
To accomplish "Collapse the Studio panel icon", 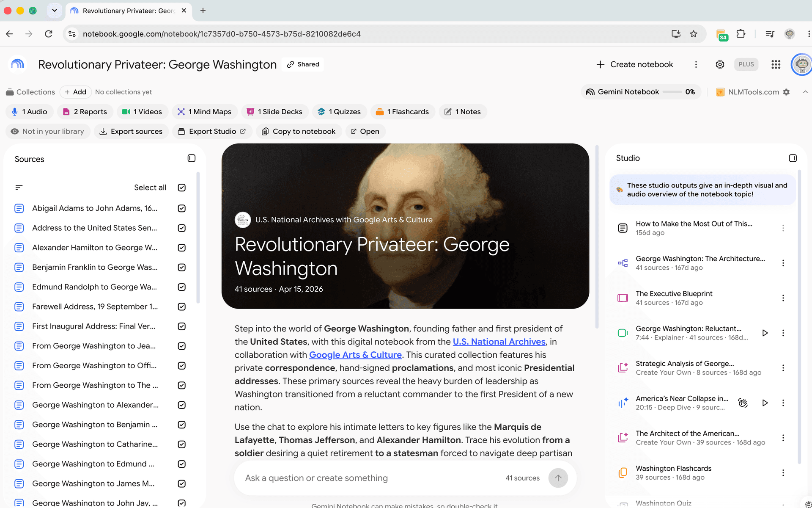I will [x=793, y=158].
